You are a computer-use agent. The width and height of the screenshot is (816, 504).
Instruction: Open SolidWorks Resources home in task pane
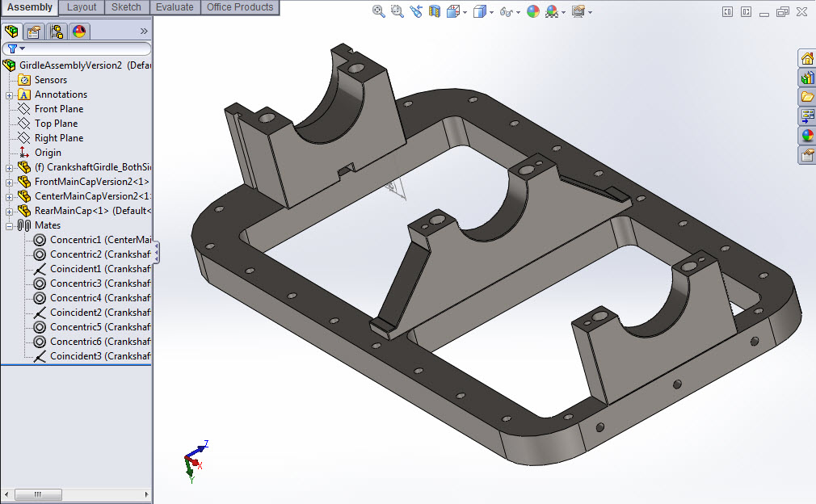click(806, 58)
